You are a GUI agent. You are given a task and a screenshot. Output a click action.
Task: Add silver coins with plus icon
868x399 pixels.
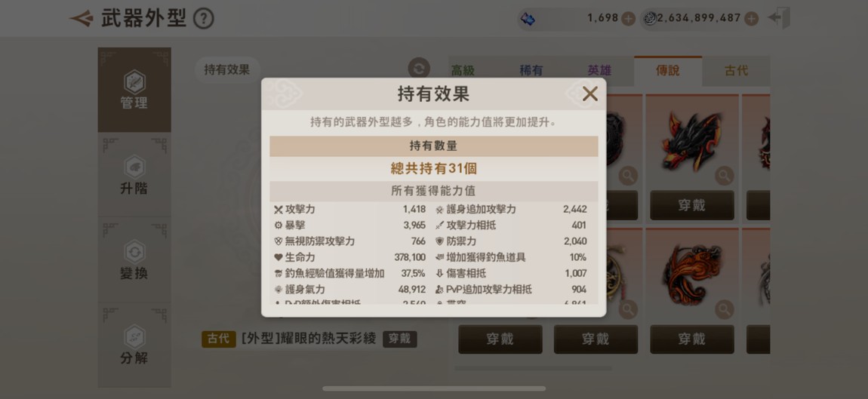(751, 19)
